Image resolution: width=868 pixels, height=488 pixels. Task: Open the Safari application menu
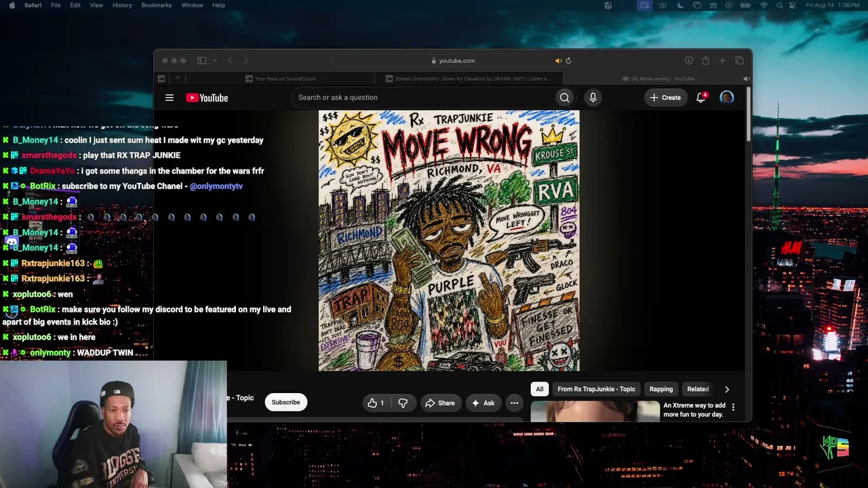point(33,5)
